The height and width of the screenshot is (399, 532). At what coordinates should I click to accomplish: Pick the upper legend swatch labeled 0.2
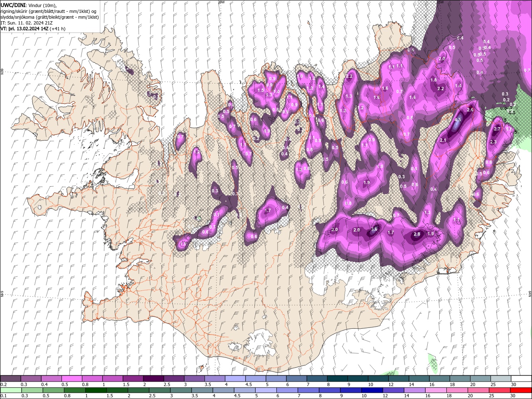[11, 379]
